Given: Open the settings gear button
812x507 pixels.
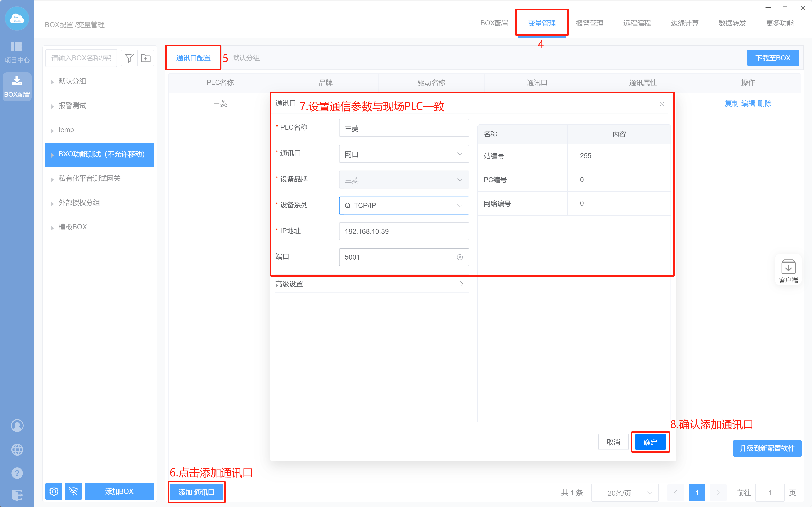Looking at the screenshot, I should pos(54,491).
